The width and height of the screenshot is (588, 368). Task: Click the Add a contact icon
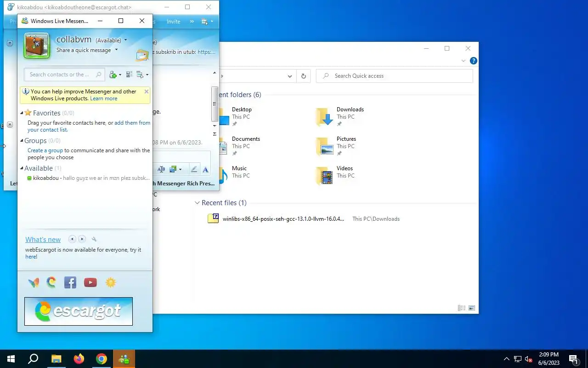[113, 75]
